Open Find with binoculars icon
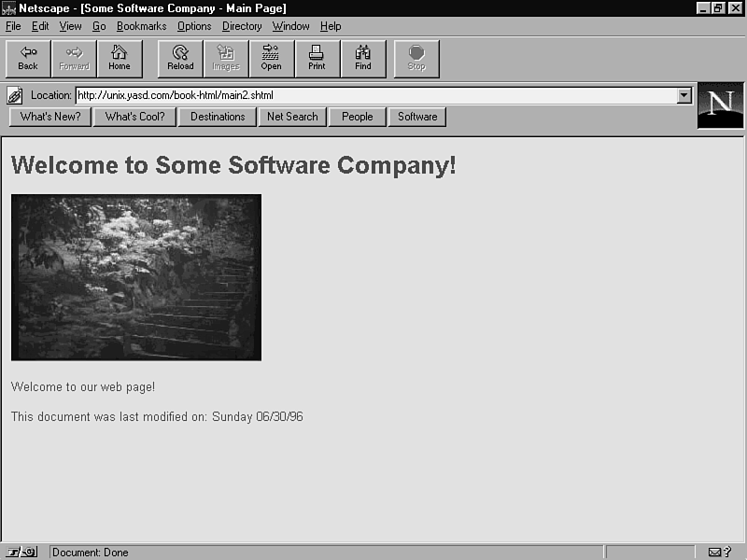The image size is (747, 560). pyautogui.click(x=362, y=58)
